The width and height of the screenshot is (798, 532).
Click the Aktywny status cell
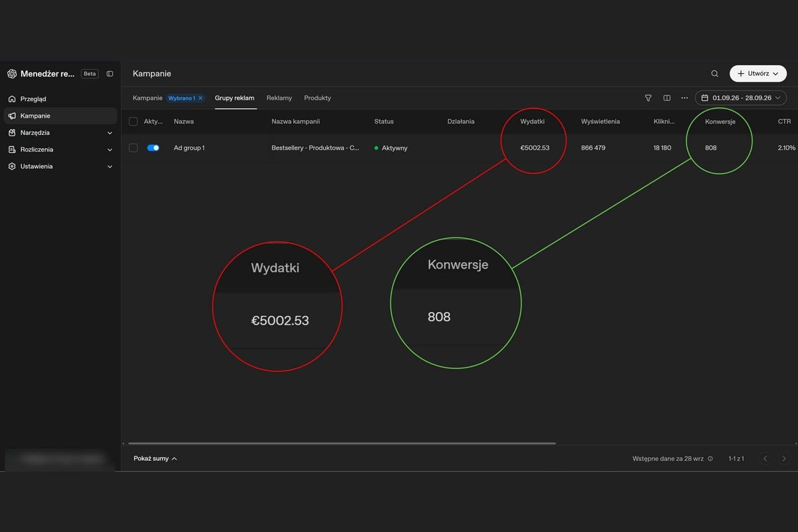[391, 148]
